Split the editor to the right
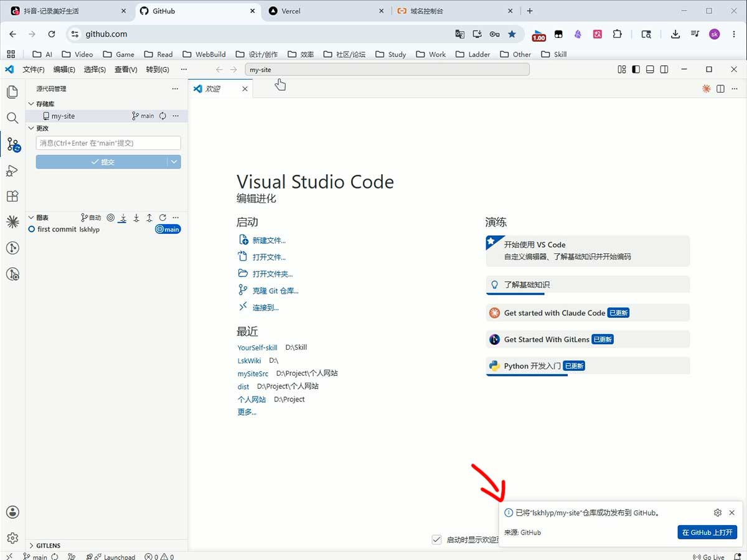Viewport: 747px width, 560px height. coord(720,89)
